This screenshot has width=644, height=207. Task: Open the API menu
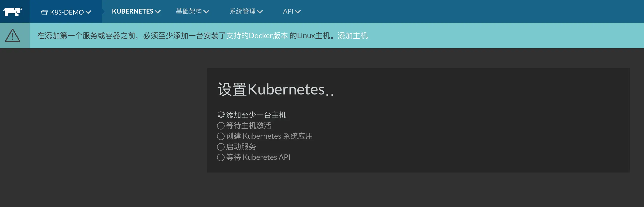pos(292,11)
